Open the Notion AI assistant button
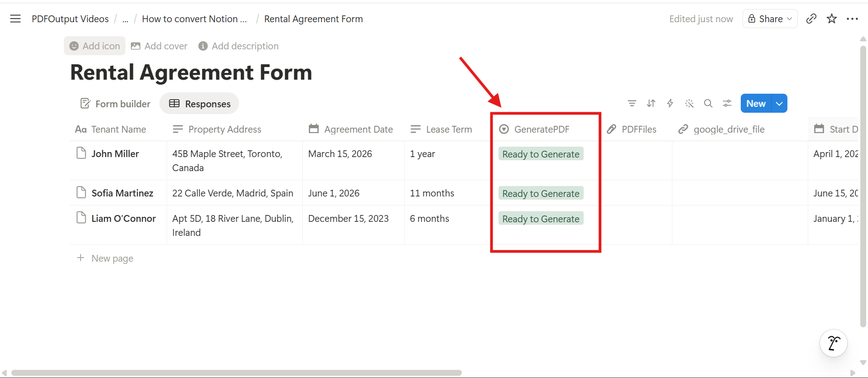 [833, 343]
